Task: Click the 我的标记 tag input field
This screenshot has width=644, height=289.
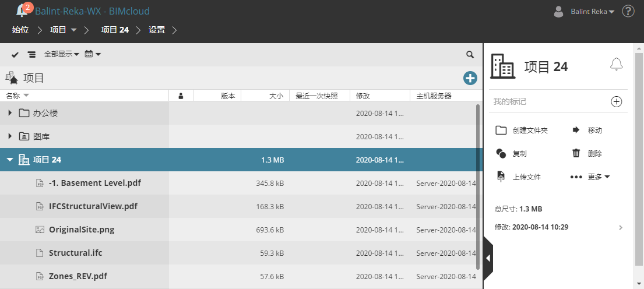Action: [x=550, y=101]
